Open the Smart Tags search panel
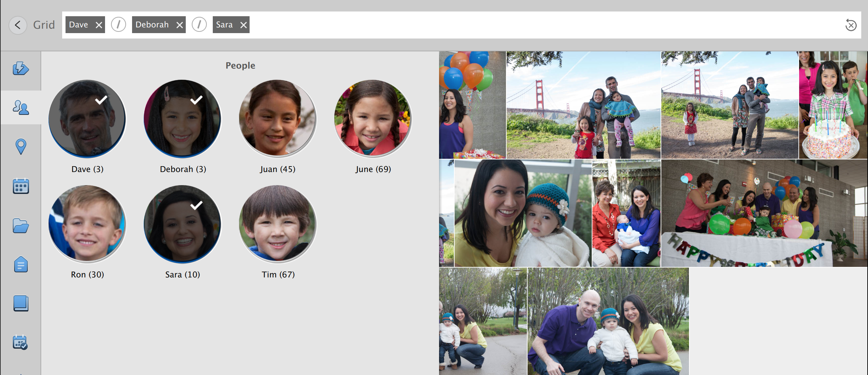This screenshot has height=375, width=868. pos(21,69)
